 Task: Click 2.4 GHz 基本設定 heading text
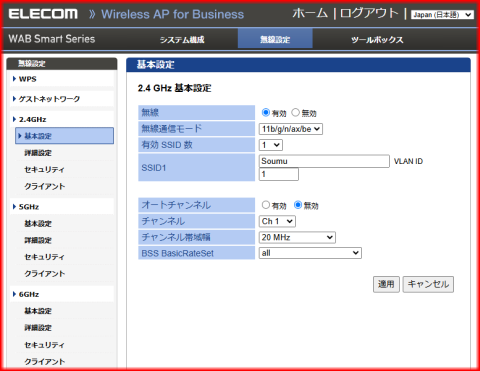tap(174, 88)
